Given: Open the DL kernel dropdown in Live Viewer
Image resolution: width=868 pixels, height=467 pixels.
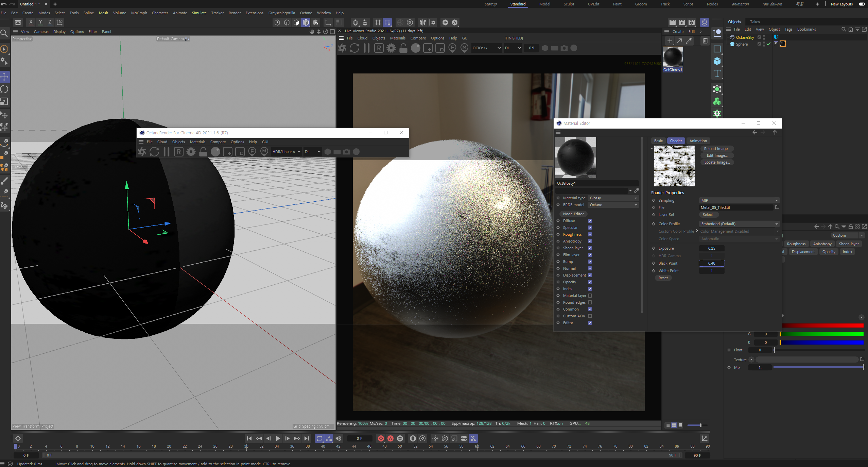Looking at the screenshot, I should pyautogui.click(x=513, y=48).
